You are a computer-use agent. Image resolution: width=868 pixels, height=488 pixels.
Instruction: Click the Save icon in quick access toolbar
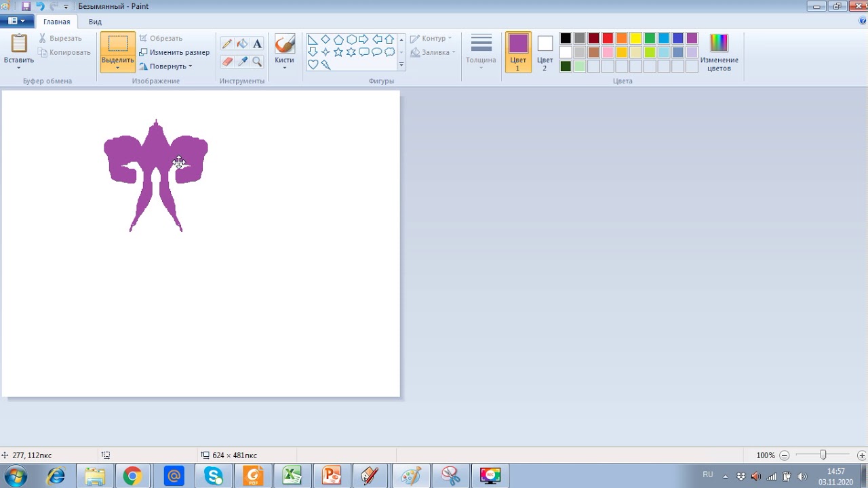26,6
